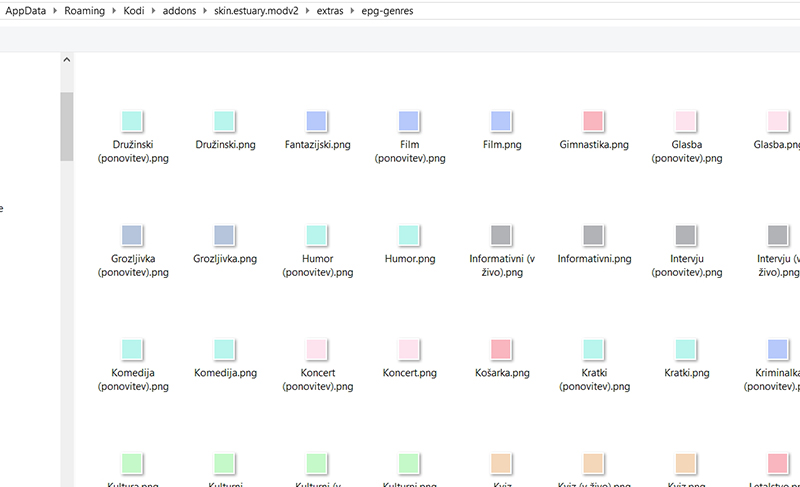Click the navigation pane scroll up arrow
Viewport: 800px width, 487px height.
tap(67, 60)
